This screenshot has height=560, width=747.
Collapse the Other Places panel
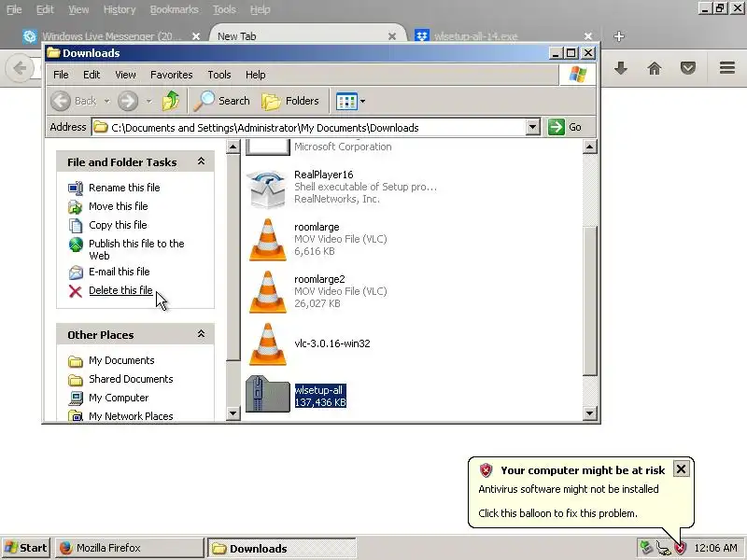coord(201,334)
